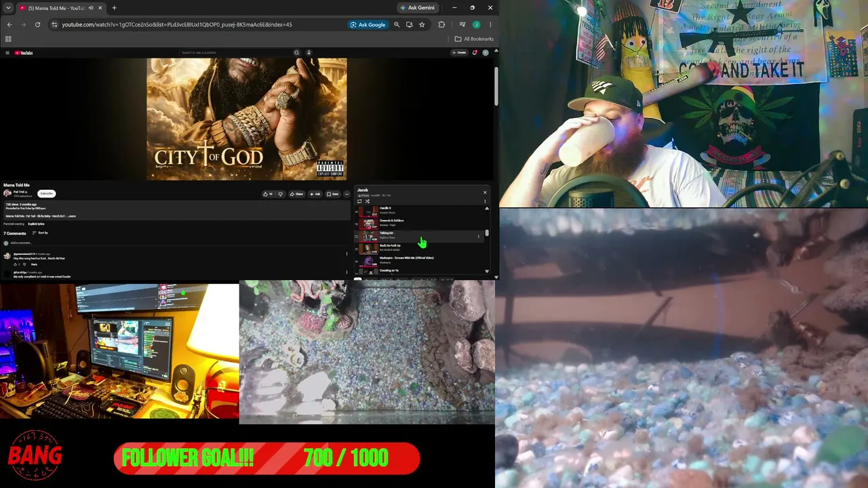Share the Mama Told Me video

coord(296,194)
